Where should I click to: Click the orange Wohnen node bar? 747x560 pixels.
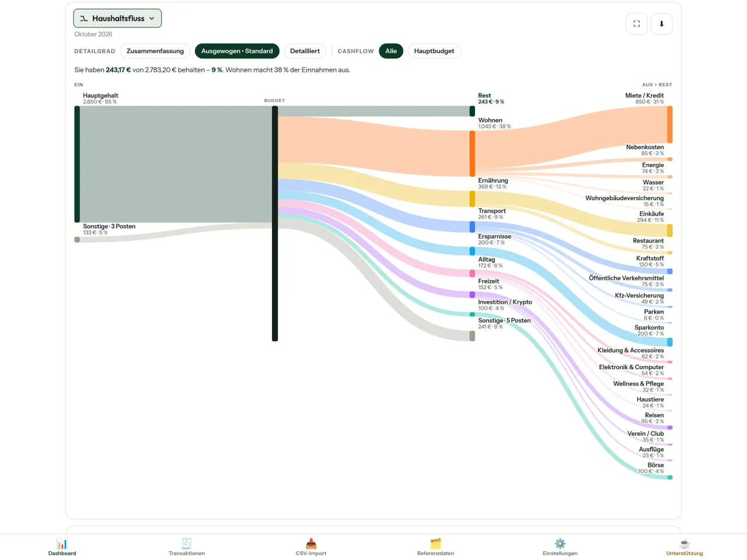[472, 153]
